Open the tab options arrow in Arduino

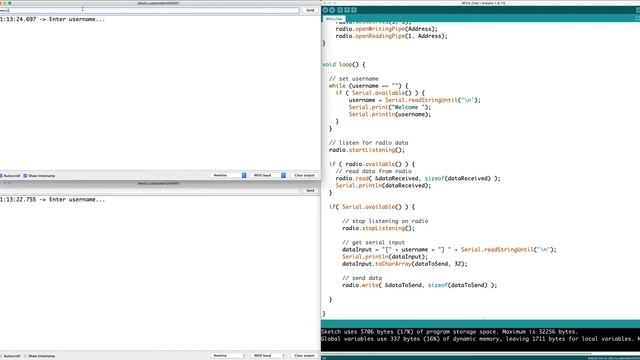638,19
